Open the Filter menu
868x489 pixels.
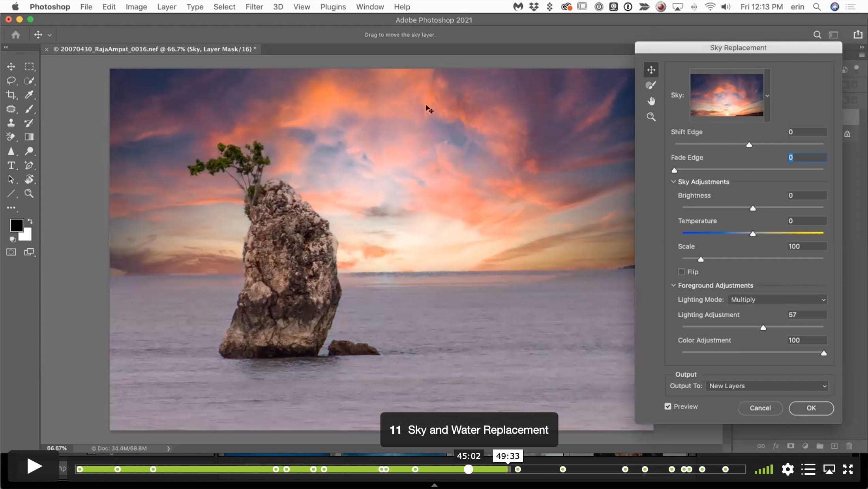point(254,7)
